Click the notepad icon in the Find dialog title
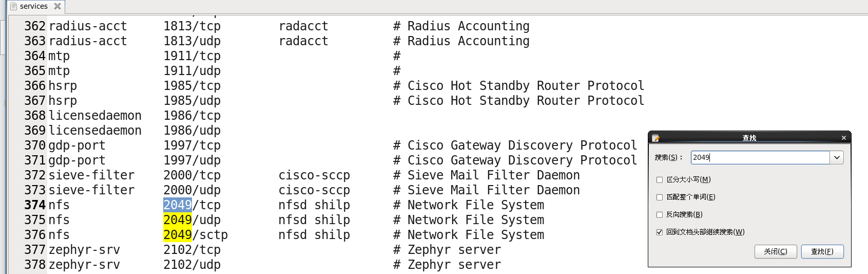The width and height of the screenshot is (868, 274). tap(655, 138)
